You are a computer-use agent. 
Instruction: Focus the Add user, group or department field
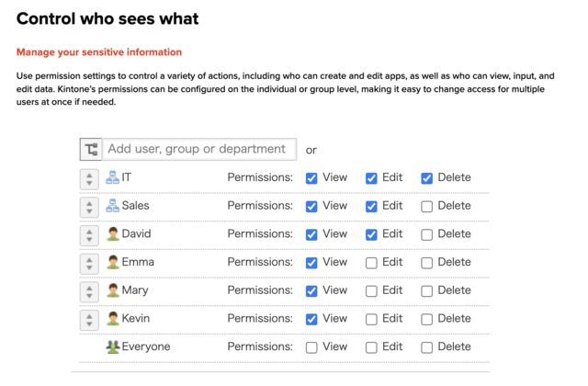coord(199,149)
